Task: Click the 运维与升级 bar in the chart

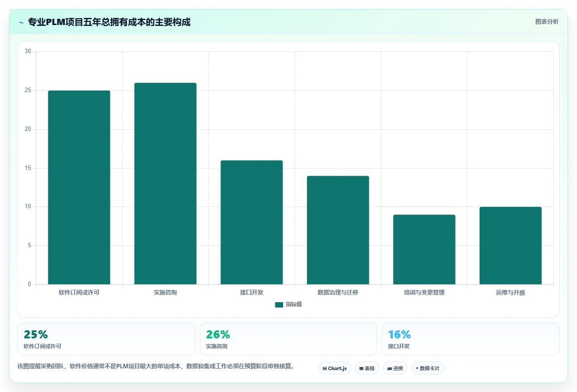Action: coord(510,245)
